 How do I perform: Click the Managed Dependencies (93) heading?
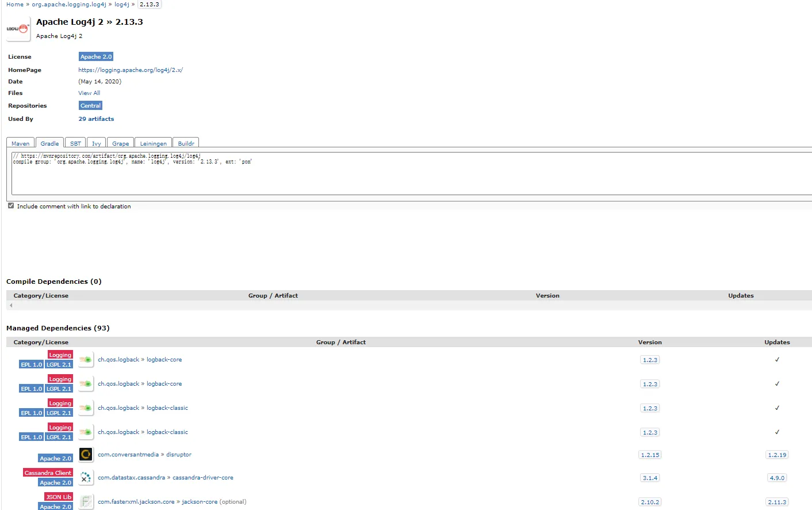(58, 328)
